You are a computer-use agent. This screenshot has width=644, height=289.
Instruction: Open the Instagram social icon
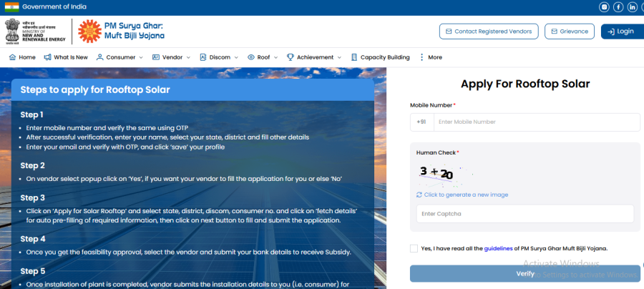(604, 7)
